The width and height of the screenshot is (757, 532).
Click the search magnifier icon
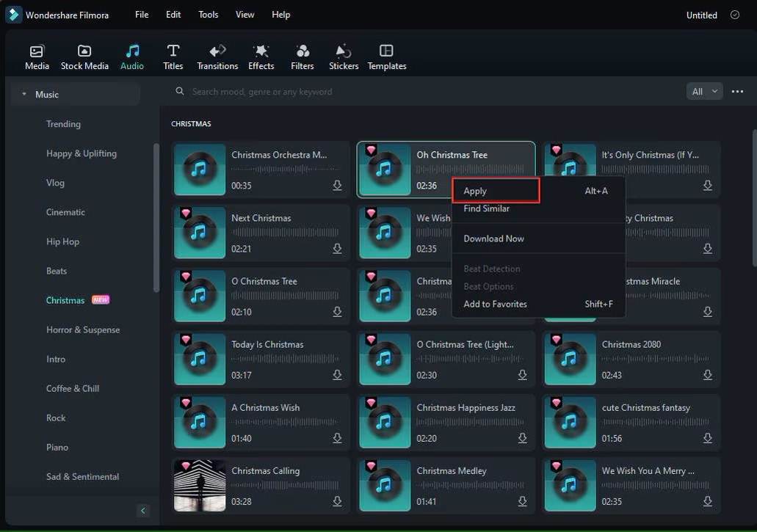point(180,91)
